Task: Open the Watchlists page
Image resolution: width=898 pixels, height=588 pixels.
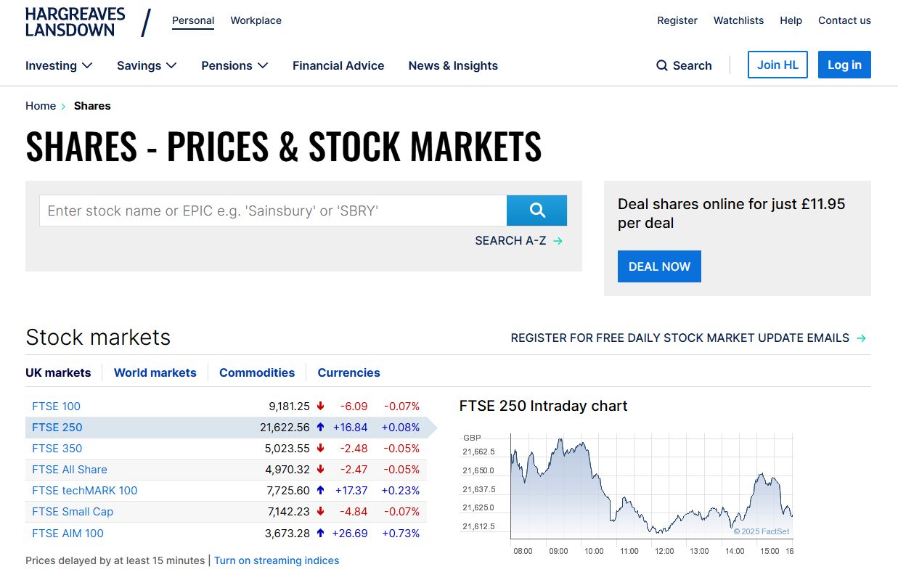Action: (738, 20)
